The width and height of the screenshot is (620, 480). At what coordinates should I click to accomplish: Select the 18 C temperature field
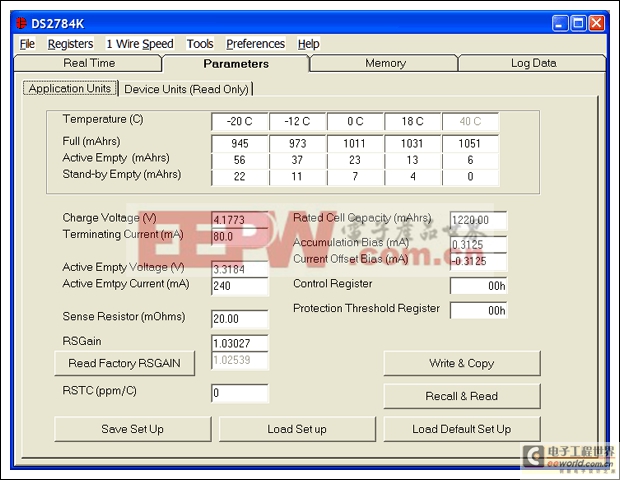point(412,121)
